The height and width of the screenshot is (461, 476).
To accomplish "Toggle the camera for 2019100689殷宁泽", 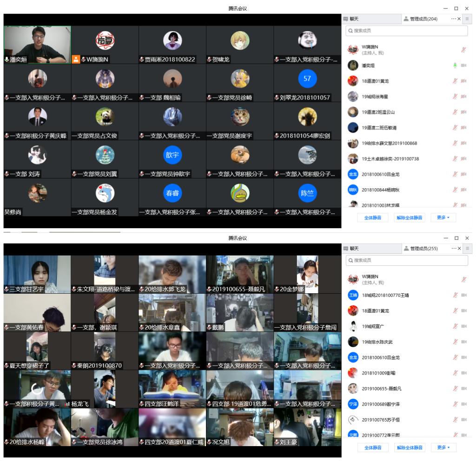I will [463, 404].
